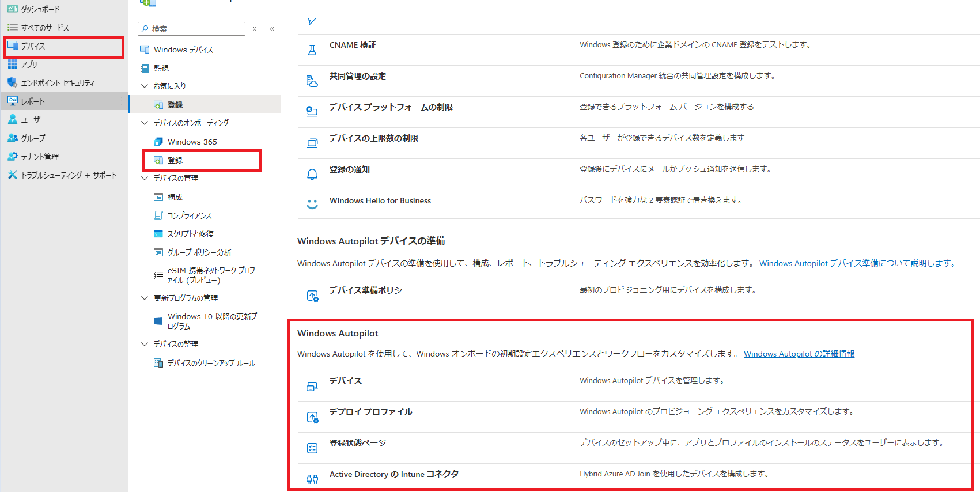
Task: Click the グループ ポリシー分析 icon
Action: (x=158, y=252)
